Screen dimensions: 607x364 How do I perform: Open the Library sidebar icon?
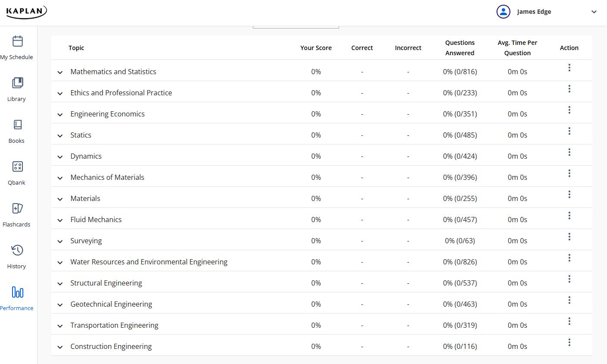[18, 83]
